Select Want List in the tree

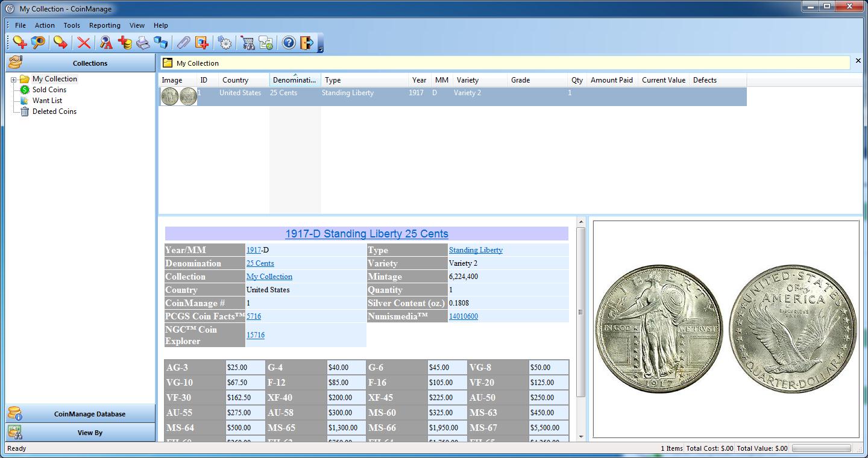47,101
